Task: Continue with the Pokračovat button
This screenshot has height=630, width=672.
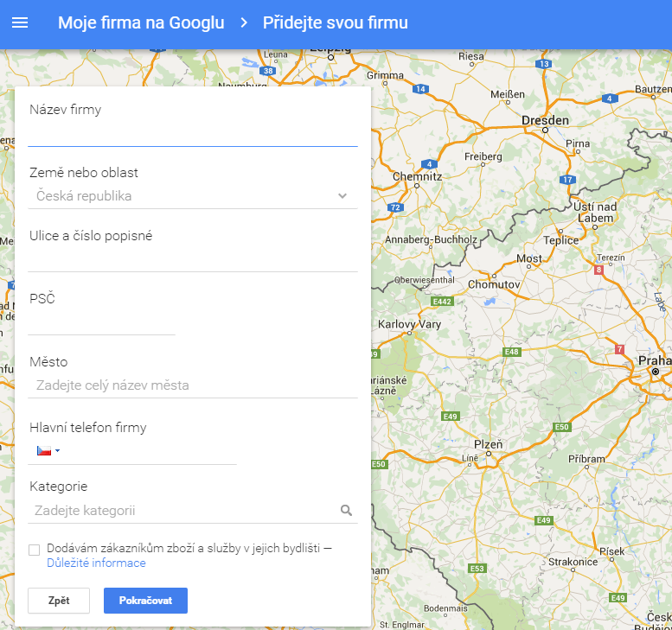Action: pos(145,601)
